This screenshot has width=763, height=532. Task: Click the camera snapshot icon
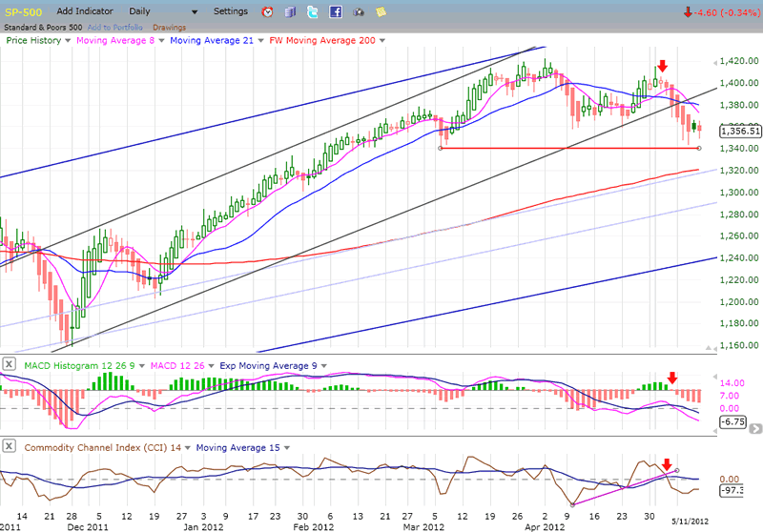[359, 12]
